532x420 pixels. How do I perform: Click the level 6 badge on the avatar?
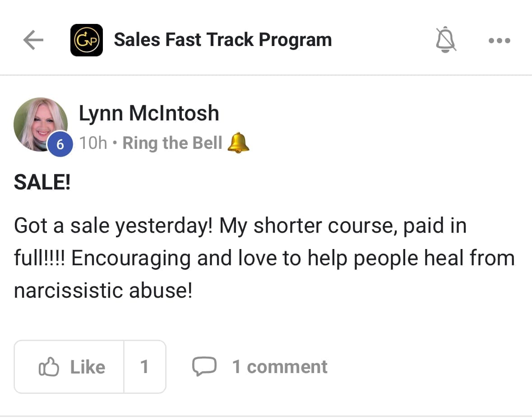point(60,145)
